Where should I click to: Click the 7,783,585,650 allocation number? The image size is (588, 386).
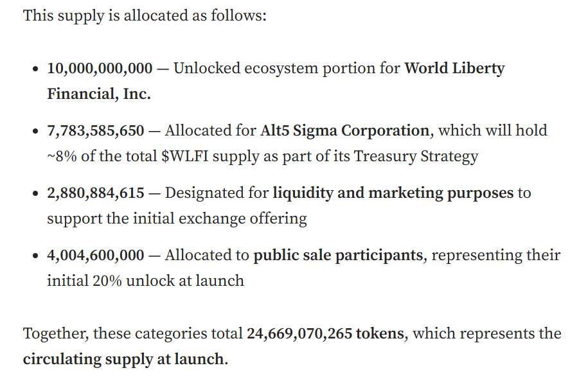(96, 131)
